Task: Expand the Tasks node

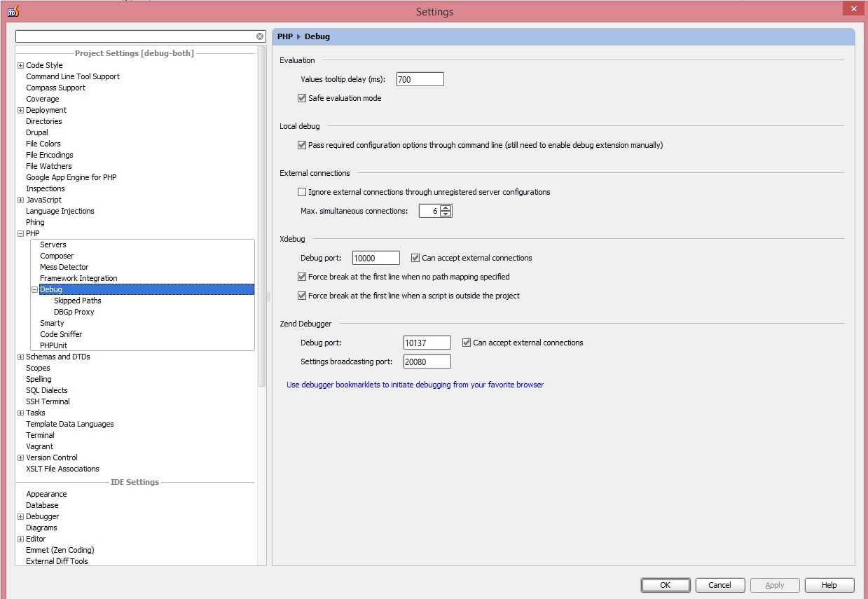Action: coord(20,413)
